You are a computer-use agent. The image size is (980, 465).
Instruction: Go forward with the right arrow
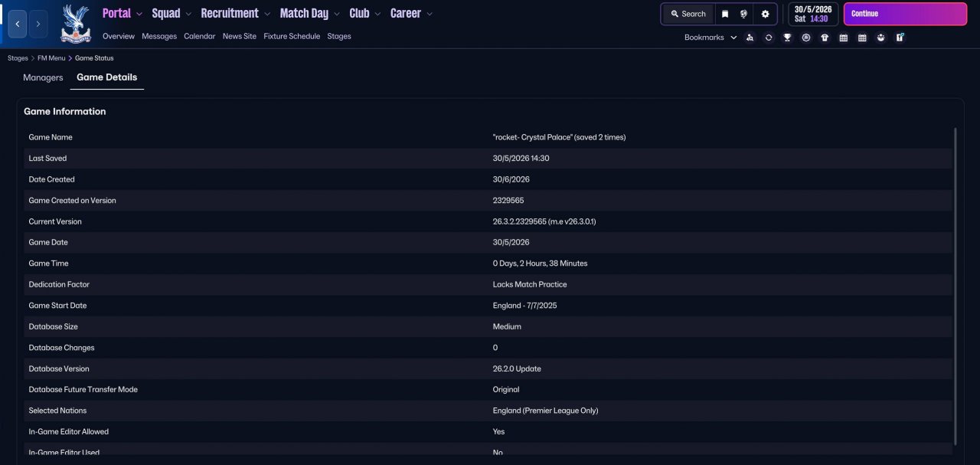coord(38,25)
